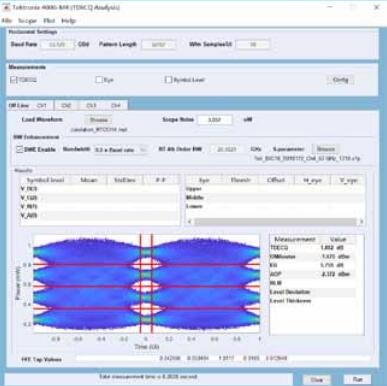Check the Eye measurement checkbox
The height and width of the screenshot is (386, 387).
tap(99, 80)
